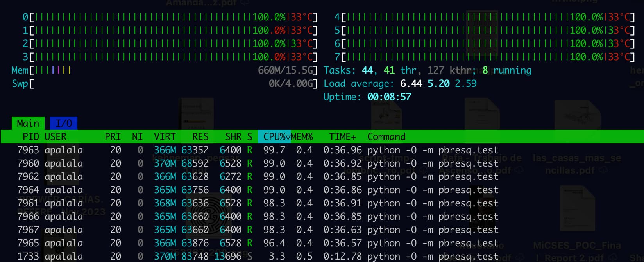The width and height of the screenshot is (644, 262).
Task: Click the 0K/4.00G swap value
Action: tap(291, 84)
